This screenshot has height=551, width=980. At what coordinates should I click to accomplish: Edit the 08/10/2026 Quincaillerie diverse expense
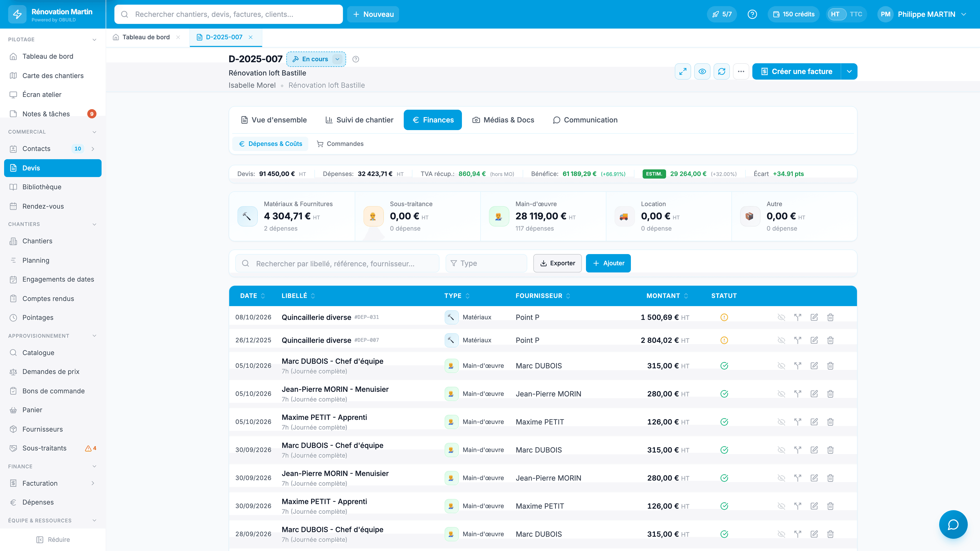(x=814, y=317)
